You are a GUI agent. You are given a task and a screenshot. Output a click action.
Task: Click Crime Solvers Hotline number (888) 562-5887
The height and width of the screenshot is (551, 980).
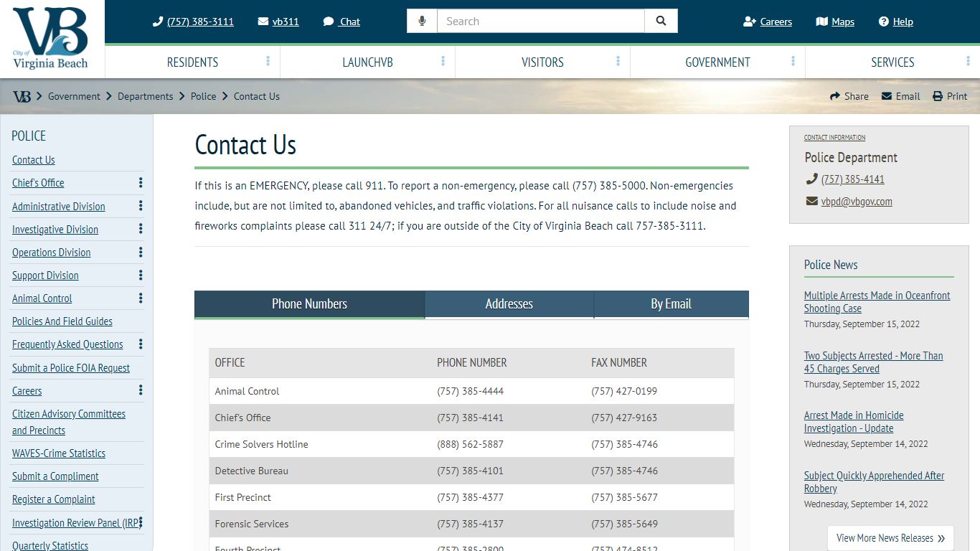click(x=471, y=444)
